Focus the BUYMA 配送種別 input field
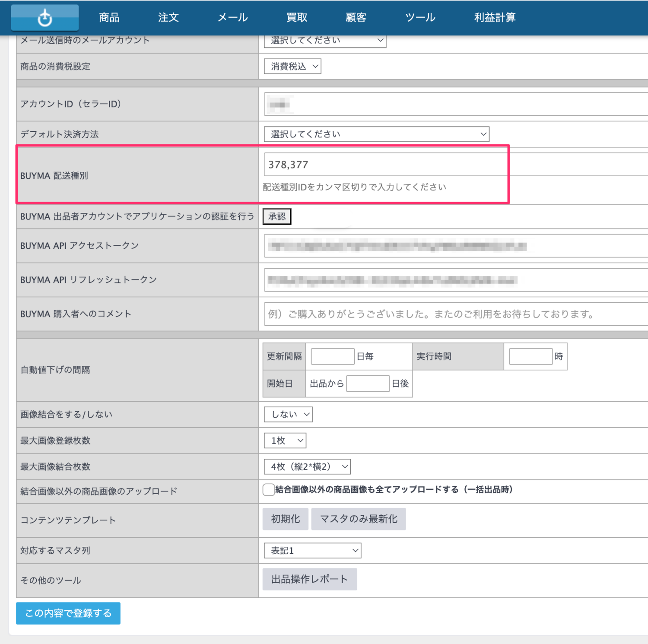This screenshot has width=648, height=644. (384, 165)
